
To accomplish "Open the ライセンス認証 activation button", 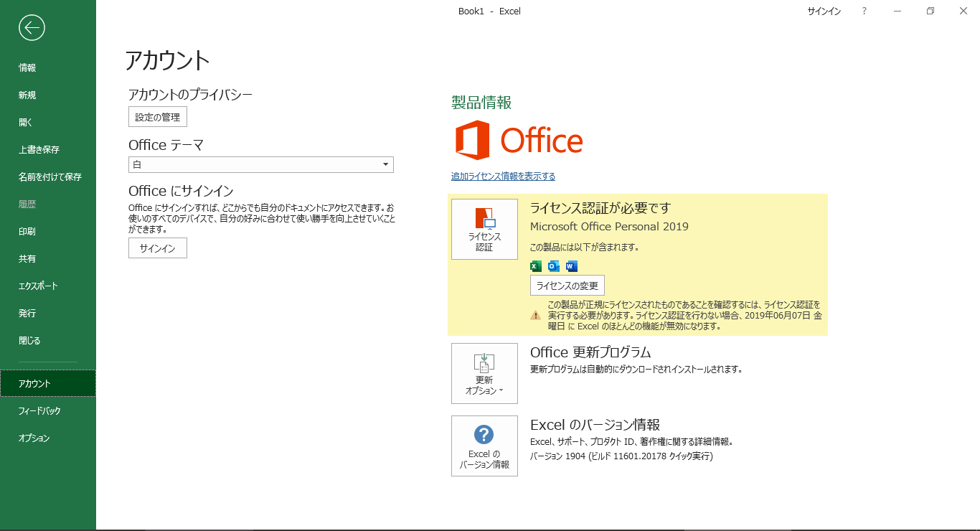I will click(x=484, y=229).
